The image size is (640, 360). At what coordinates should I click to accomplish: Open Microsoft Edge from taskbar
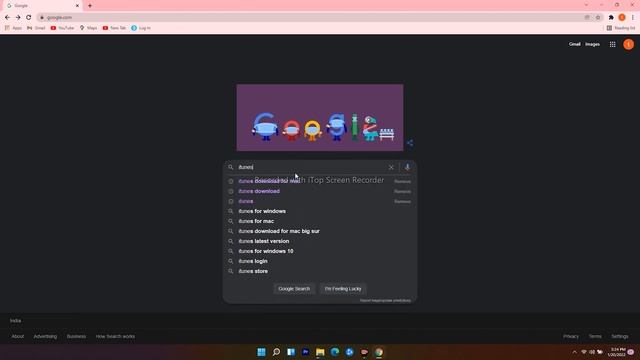click(x=335, y=352)
